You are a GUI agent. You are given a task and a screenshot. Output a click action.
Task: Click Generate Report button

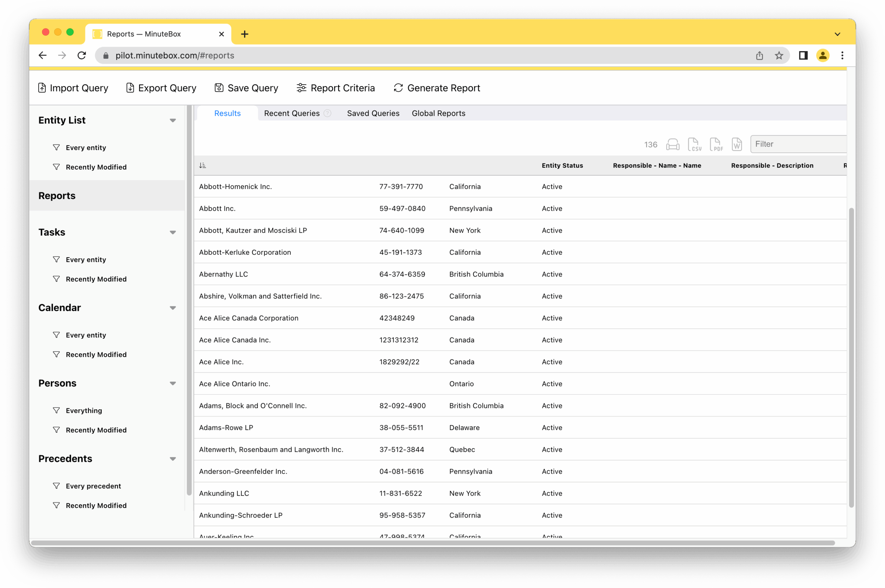[437, 88]
